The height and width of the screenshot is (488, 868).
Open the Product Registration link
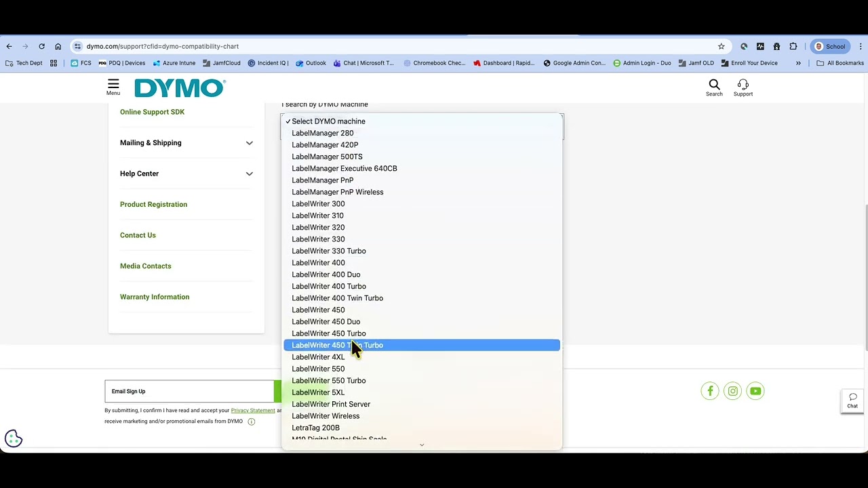click(x=153, y=205)
